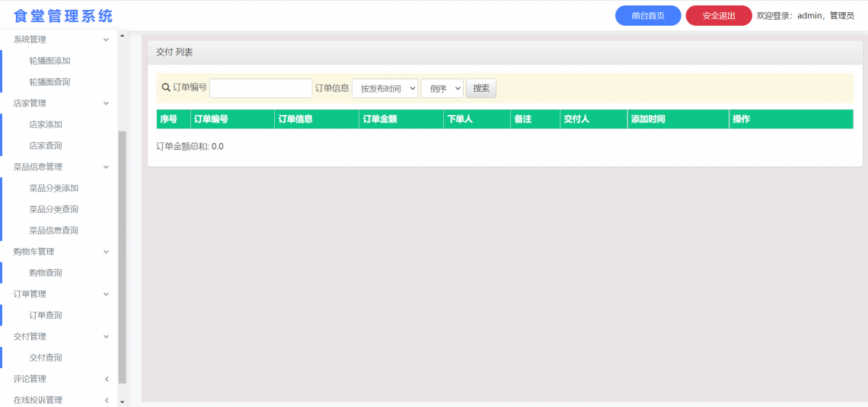Click the 购物车管理 menu header text
Screen dimensions: 868x407
click(34, 252)
